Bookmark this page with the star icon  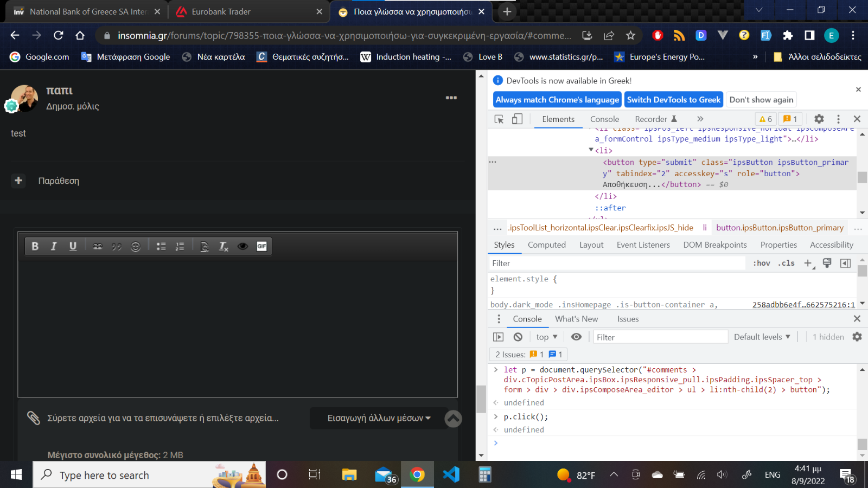click(630, 35)
